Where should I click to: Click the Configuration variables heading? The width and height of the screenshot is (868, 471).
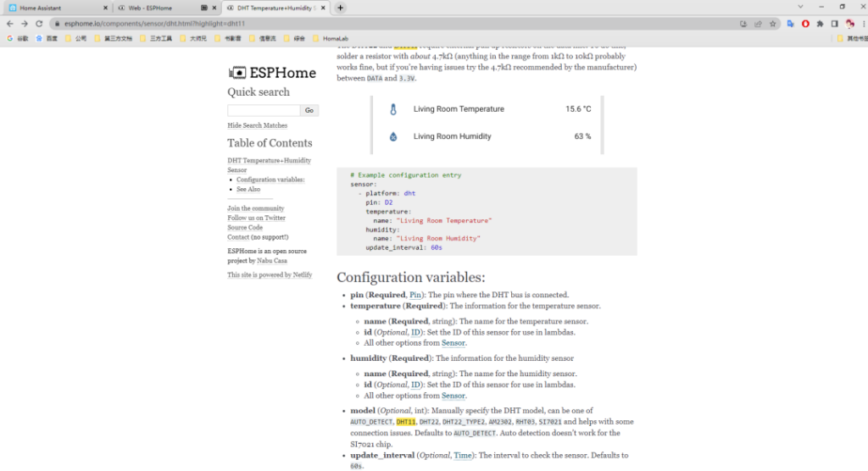411,277
